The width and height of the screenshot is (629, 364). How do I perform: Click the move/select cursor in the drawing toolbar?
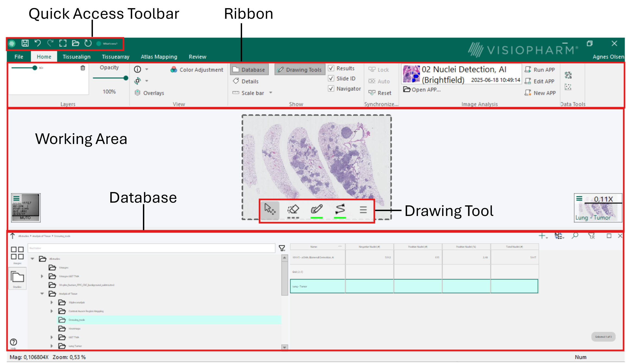pyautogui.click(x=270, y=210)
